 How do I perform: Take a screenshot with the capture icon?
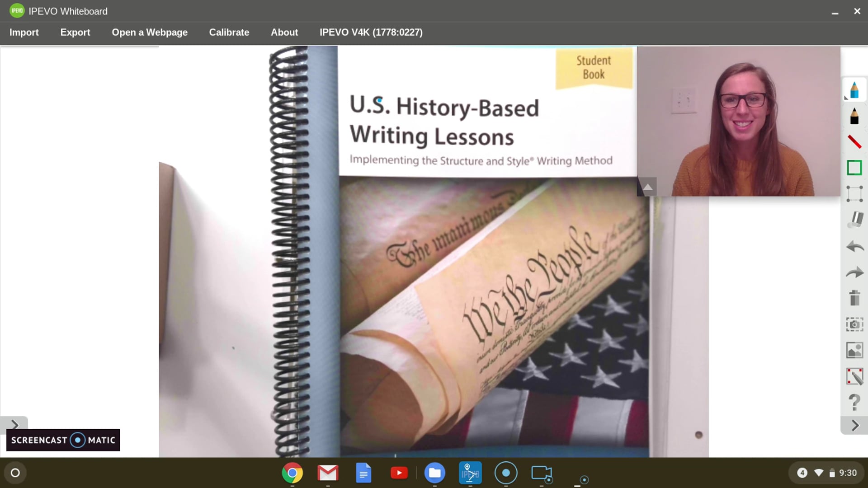pyautogui.click(x=854, y=324)
